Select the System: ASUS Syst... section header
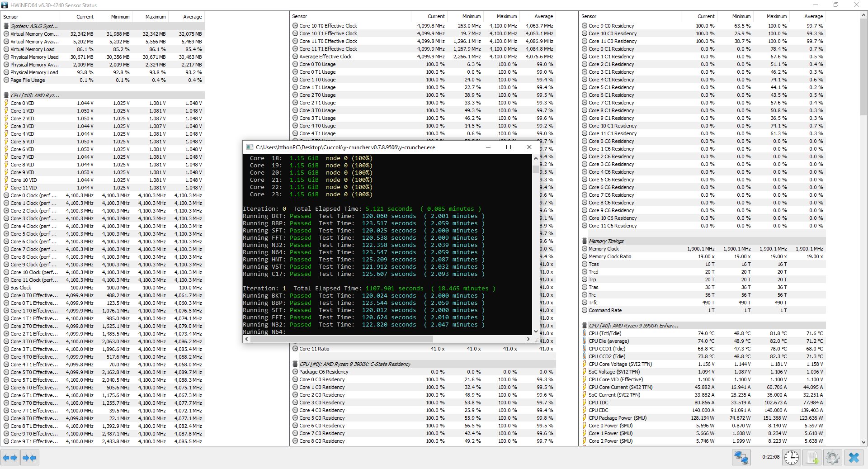Viewport: 868px width, 469px height. pos(104,26)
